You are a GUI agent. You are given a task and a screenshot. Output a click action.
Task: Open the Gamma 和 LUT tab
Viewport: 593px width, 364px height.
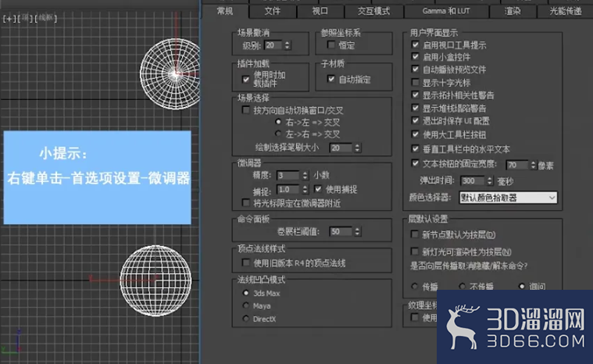446,11
